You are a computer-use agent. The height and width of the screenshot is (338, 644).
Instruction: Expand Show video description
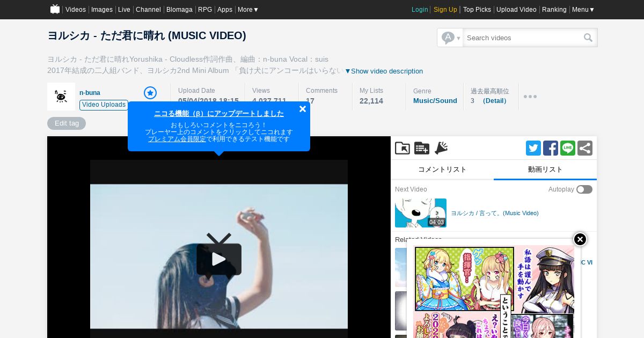point(384,71)
